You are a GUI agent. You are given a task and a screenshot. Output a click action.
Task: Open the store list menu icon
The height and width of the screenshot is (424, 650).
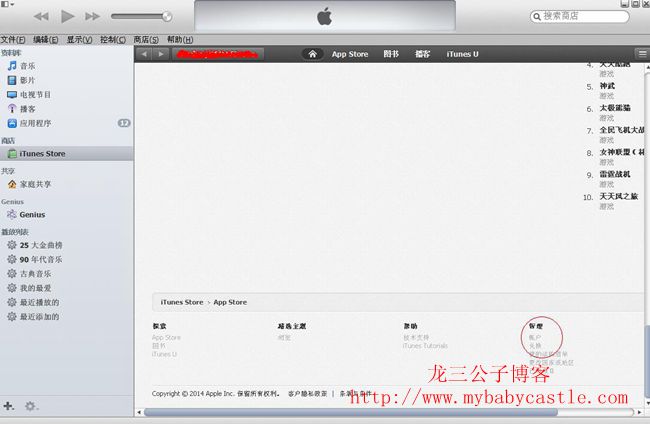point(642,54)
